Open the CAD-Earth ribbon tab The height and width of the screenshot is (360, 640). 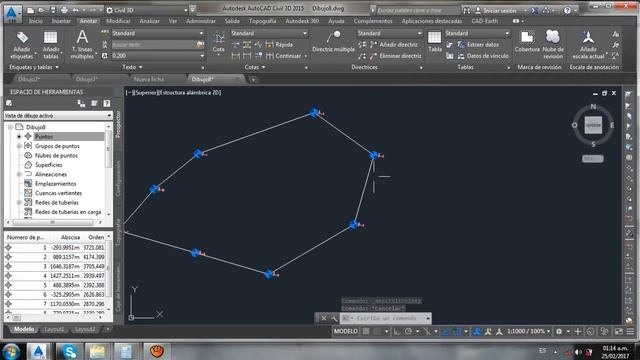tap(484, 21)
